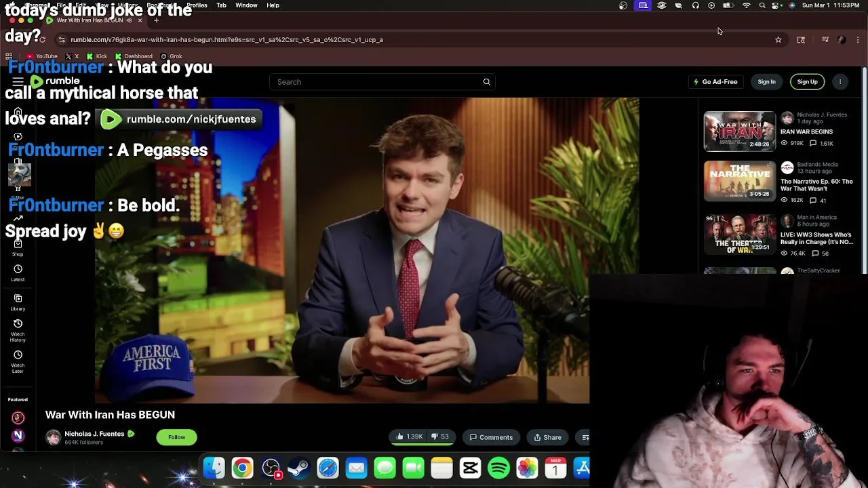Dislike the video with thumbs down 53
The image size is (868, 488).
(440, 437)
